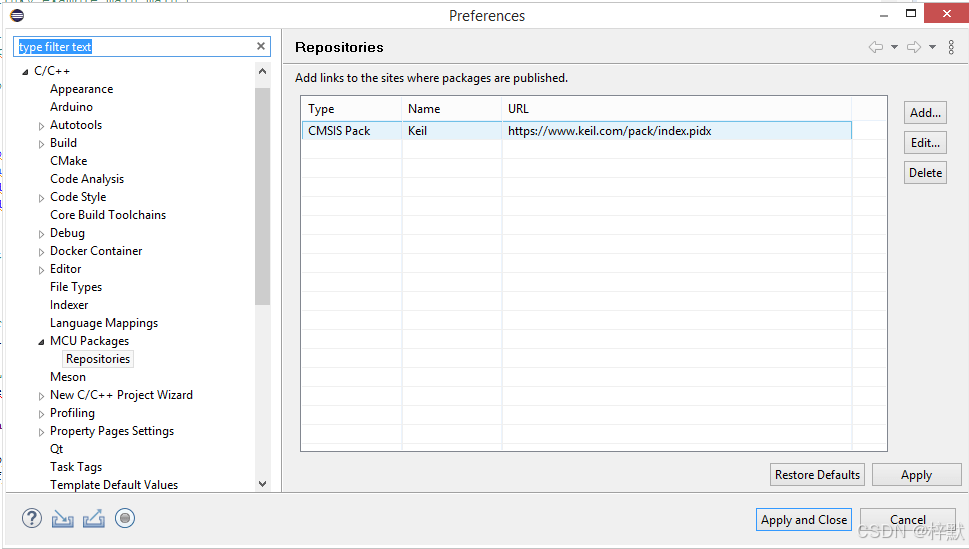Click the Cancel button
The image size is (969, 549).
908,520
